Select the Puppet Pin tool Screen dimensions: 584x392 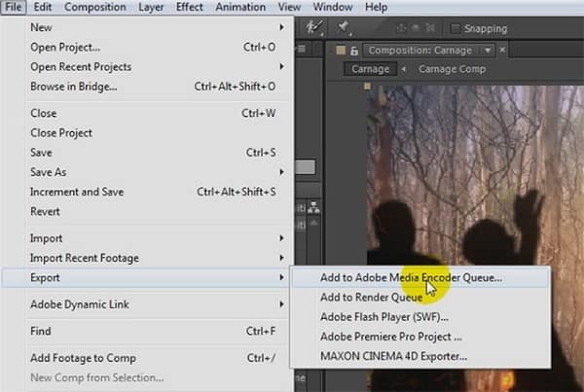pos(343,27)
